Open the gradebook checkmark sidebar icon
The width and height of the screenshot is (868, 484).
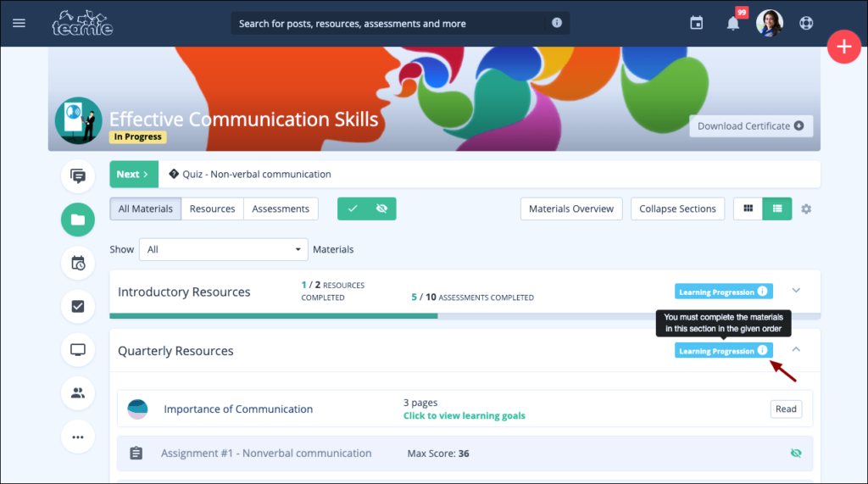(78, 306)
